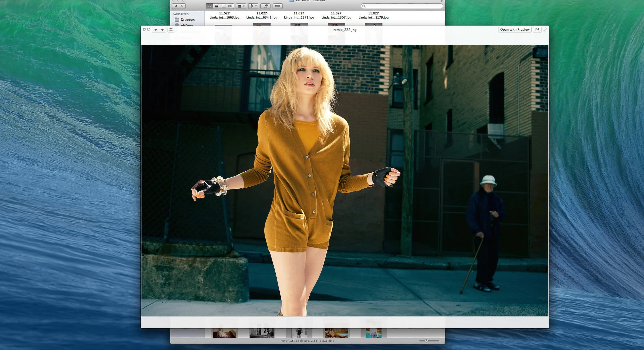
Task: Open the Action gear menu
Action: click(x=253, y=6)
